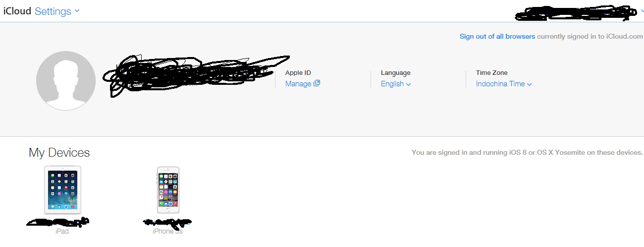Click the My Devices heading

[x=59, y=152]
